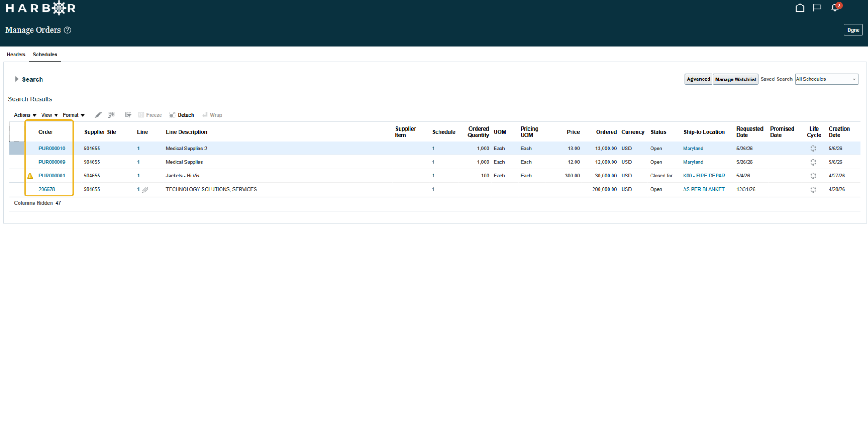Open order link PUR000010
The image size is (868, 443).
pyautogui.click(x=52, y=149)
